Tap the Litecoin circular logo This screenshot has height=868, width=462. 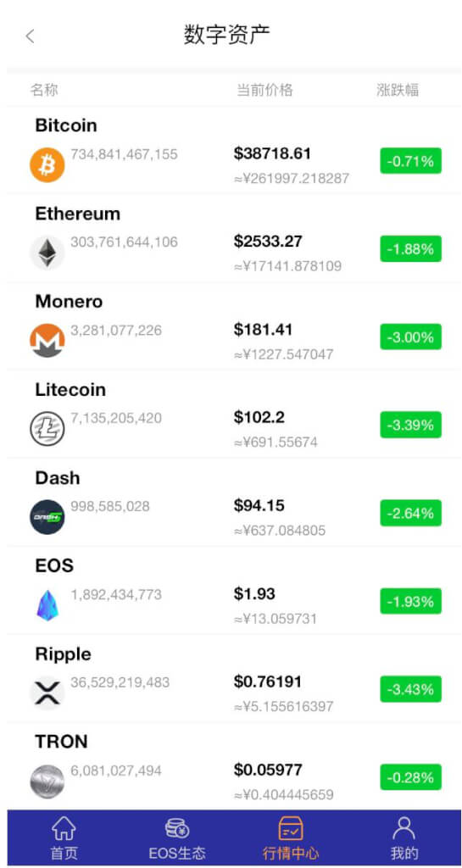click(47, 429)
